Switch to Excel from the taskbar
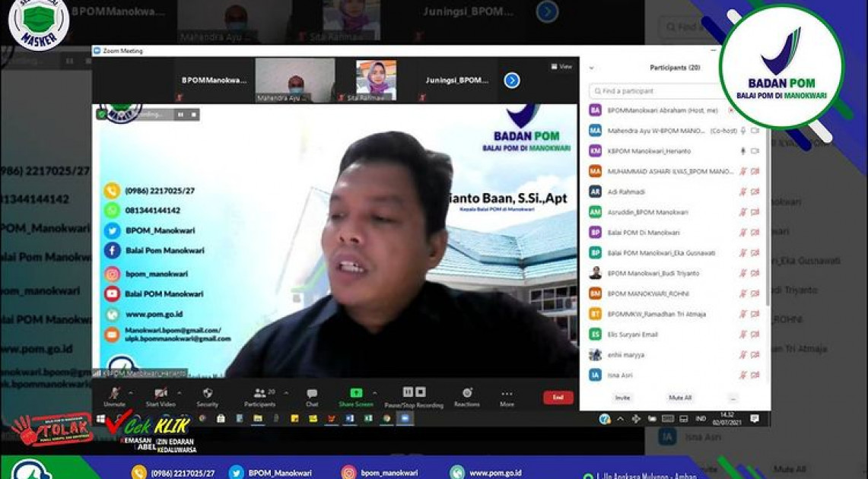This screenshot has width=868, height=479. click(368, 419)
